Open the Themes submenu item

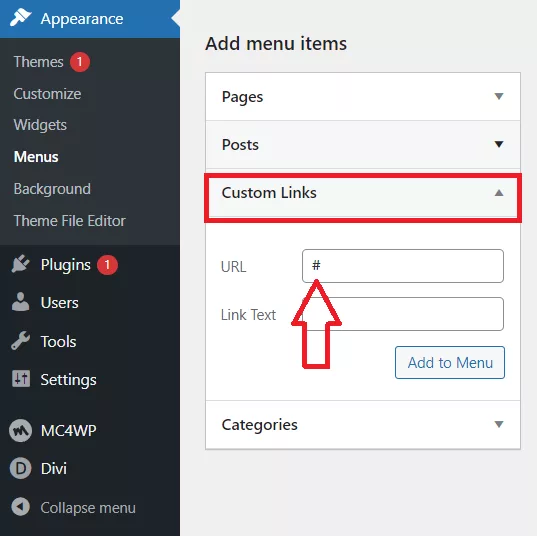[39, 62]
